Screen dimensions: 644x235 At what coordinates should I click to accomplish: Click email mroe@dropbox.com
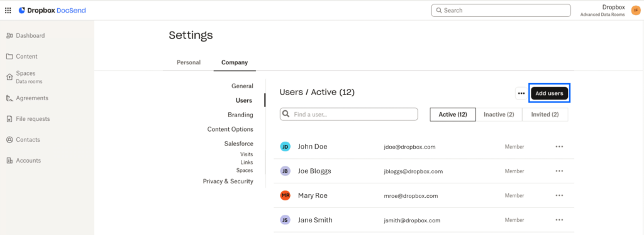tap(411, 196)
